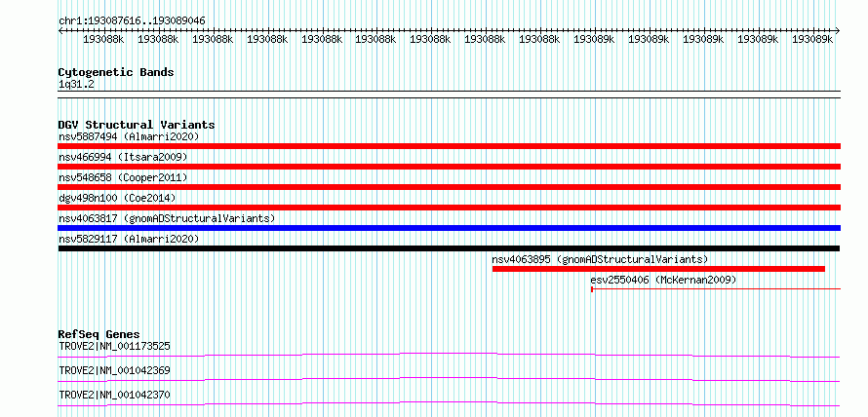Select the short red bar under nsv4063895
The image size is (868, 417).
tap(658, 269)
